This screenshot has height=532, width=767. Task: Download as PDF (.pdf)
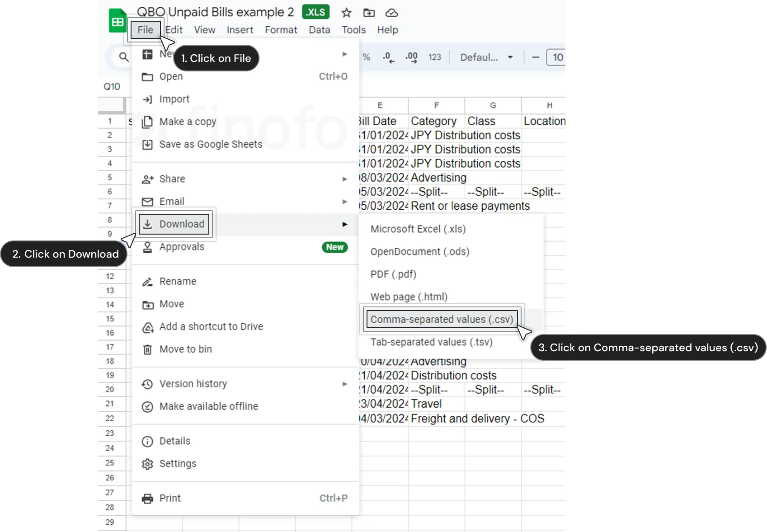[451, 274]
